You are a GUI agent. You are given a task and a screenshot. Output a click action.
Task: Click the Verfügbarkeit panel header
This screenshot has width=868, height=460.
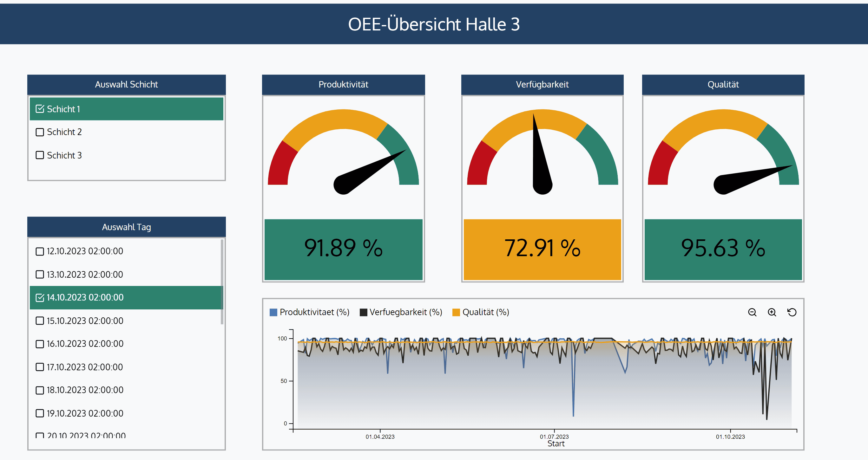542,84
